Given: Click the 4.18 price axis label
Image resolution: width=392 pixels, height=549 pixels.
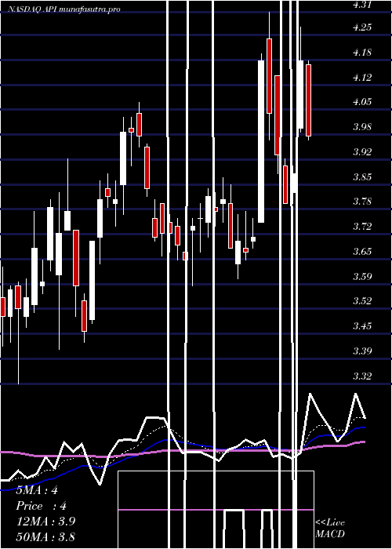Looking at the screenshot, I should click(363, 53).
